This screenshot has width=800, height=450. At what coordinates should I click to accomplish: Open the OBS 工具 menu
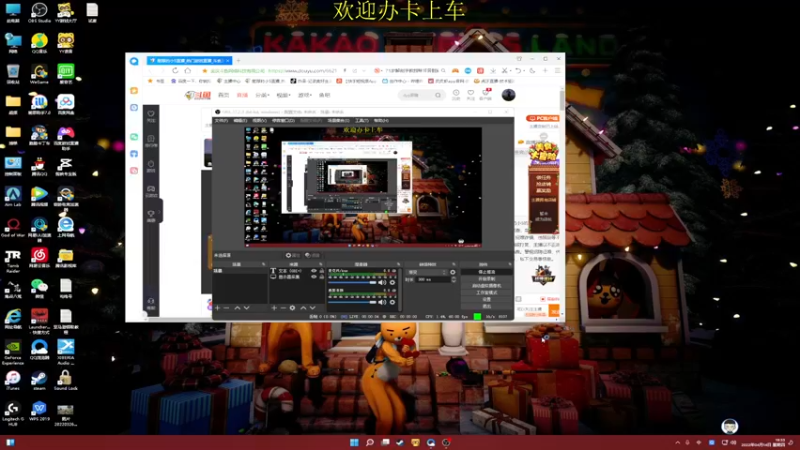pyautogui.click(x=362, y=121)
